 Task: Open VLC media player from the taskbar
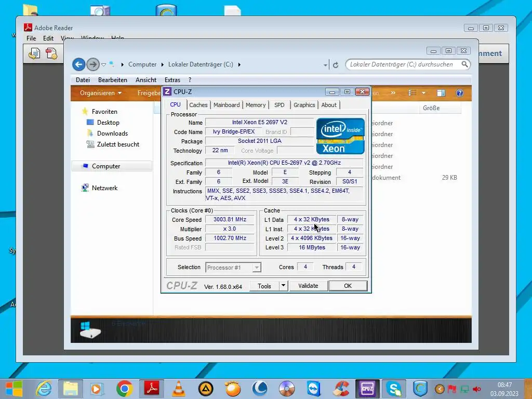pyautogui.click(x=179, y=389)
